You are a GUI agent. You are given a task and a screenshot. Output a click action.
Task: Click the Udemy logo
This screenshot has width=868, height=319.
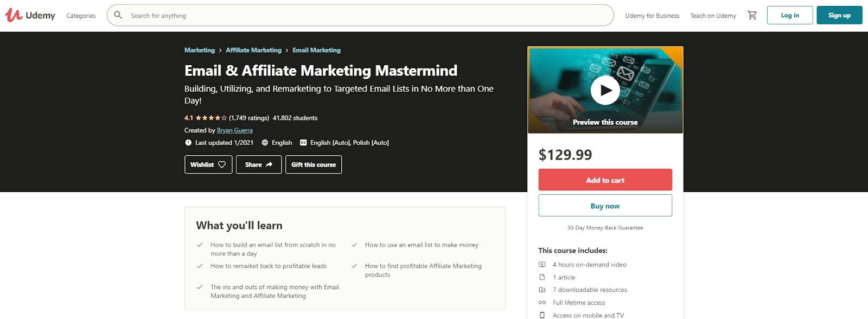30,15
